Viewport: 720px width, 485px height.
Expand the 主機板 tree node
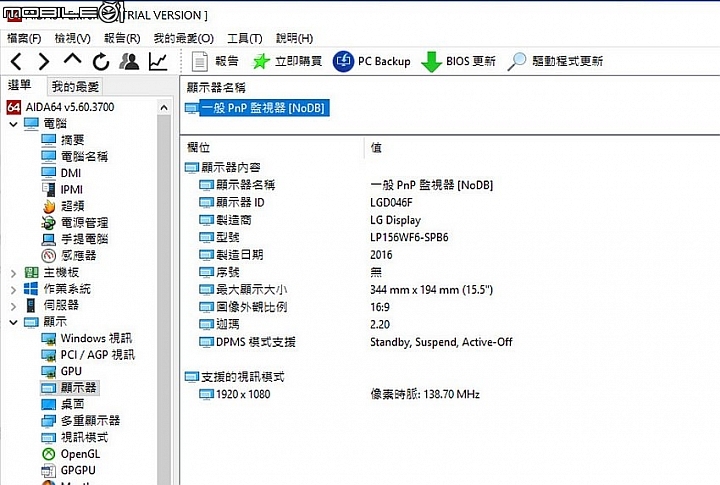(13, 273)
